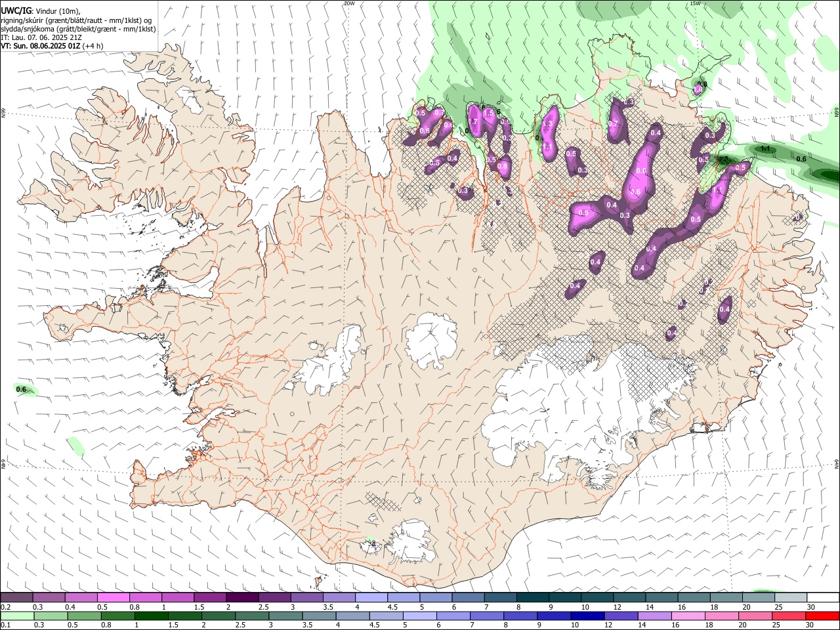Click the '1.1' value on the dark green rain band
Screen dimensions: 840x630
pos(765,149)
